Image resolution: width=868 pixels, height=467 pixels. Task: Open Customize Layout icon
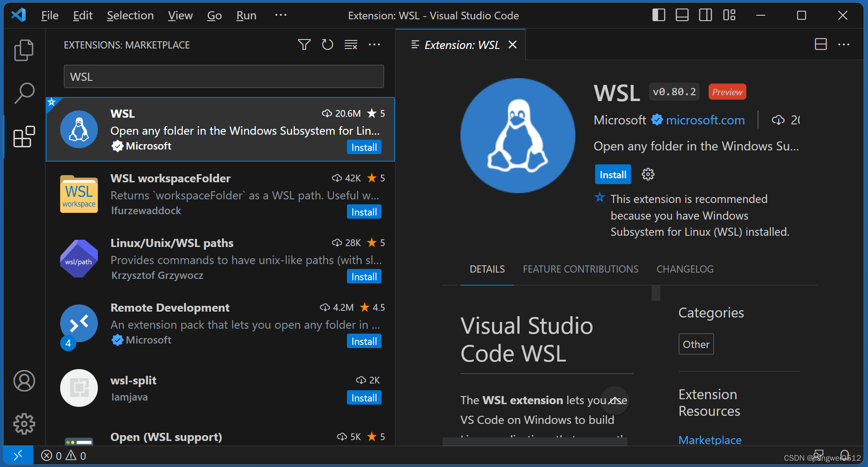(x=729, y=15)
